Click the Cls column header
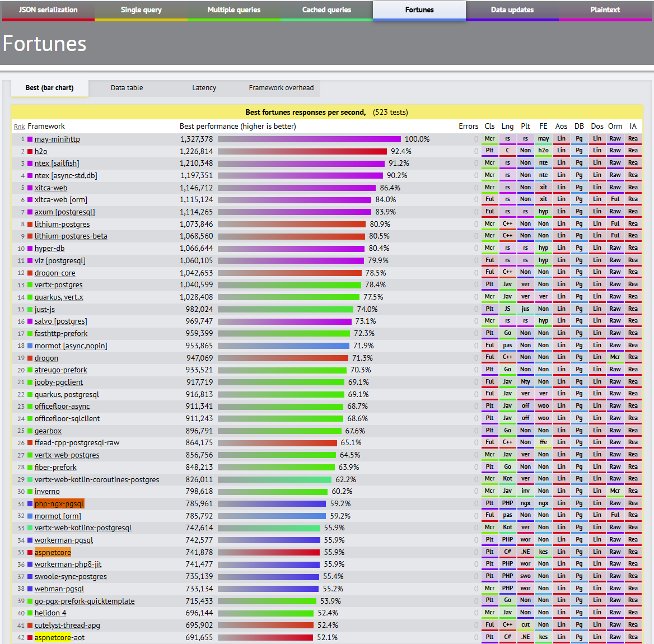Viewport: 654px width, 644px height. pos(490,127)
